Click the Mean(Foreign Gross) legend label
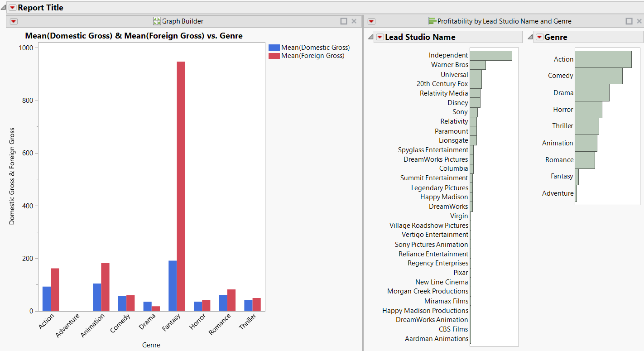 click(x=313, y=57)
